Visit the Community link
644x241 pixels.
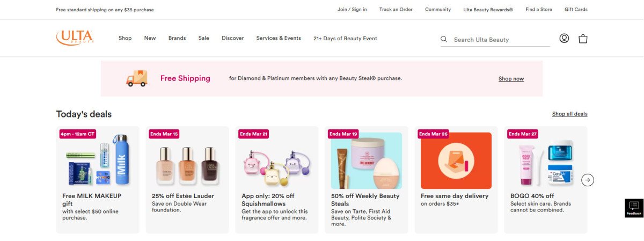(x=438, y=10)
